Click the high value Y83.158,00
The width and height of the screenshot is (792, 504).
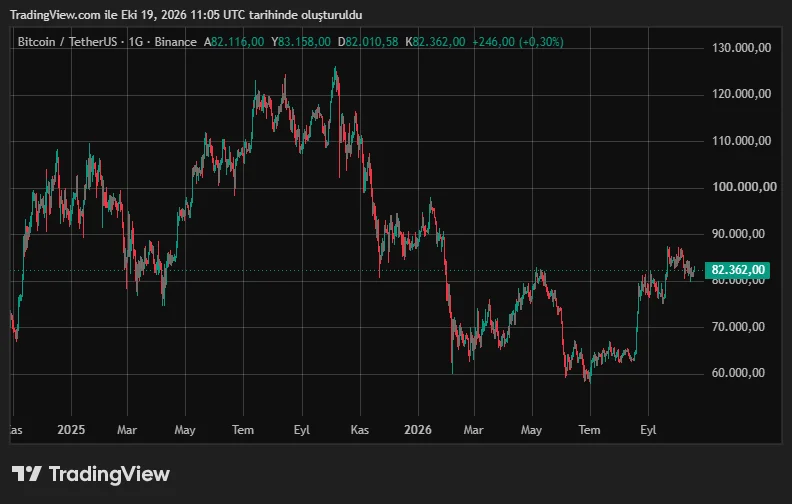[301, 42]
